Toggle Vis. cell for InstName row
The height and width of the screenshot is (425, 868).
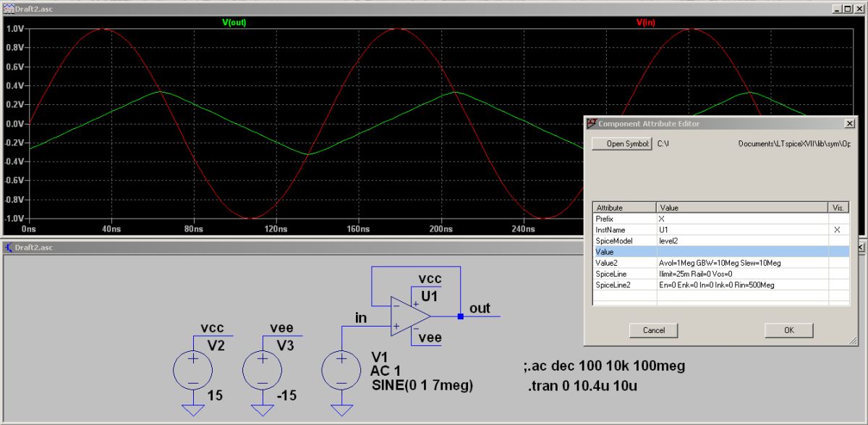[837, 229]
